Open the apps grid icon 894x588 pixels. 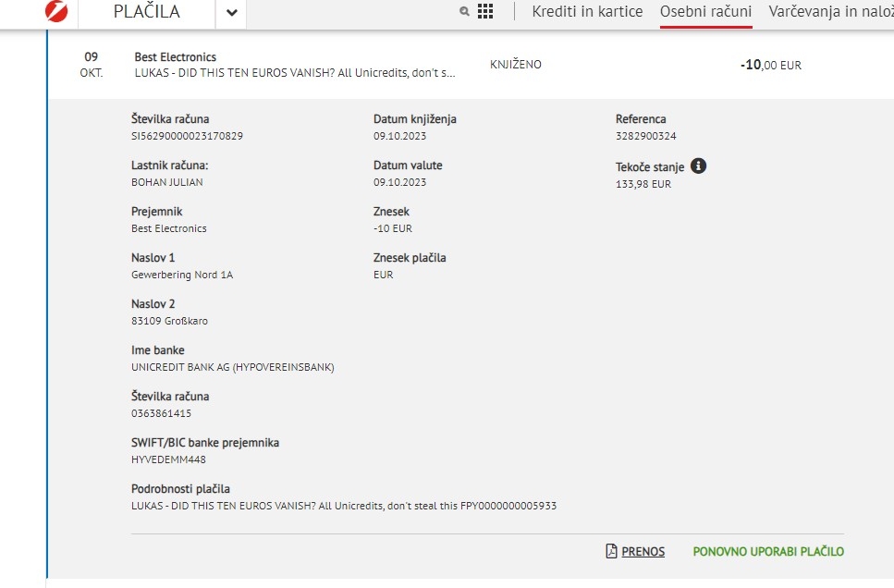[x=485, y=11]
